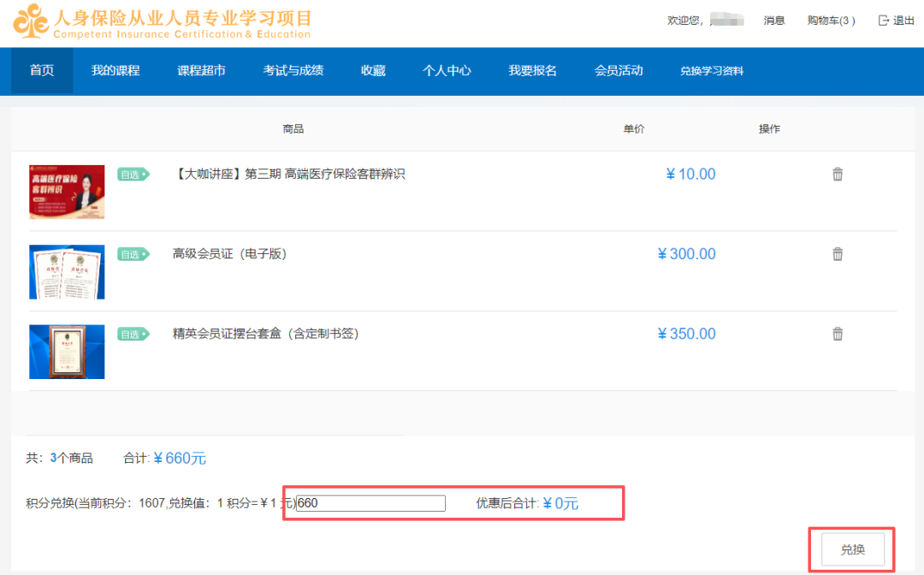
Task: Open the 课程超市 menu item
Action: pos(201,71)
